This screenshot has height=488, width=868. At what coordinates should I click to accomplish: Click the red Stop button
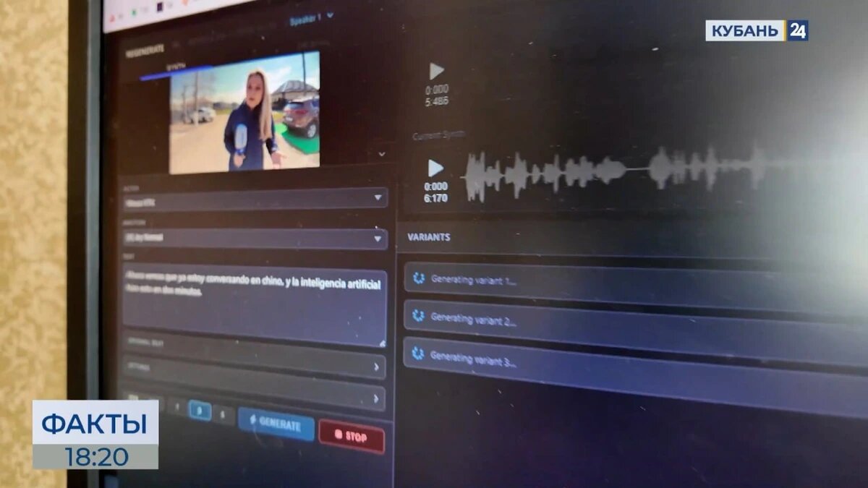click(x=352, y=437)
